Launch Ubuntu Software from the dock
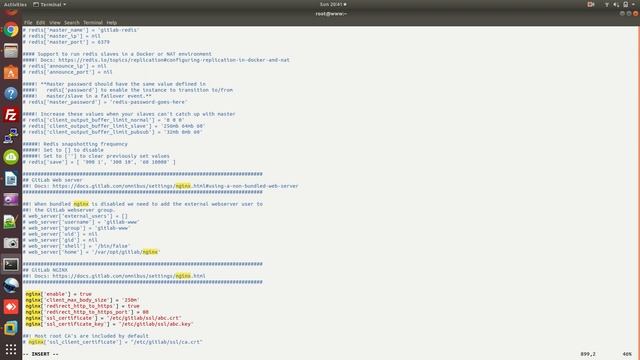Image resolution: width=640 pixels, height=360 pixels. click(11, 72)
